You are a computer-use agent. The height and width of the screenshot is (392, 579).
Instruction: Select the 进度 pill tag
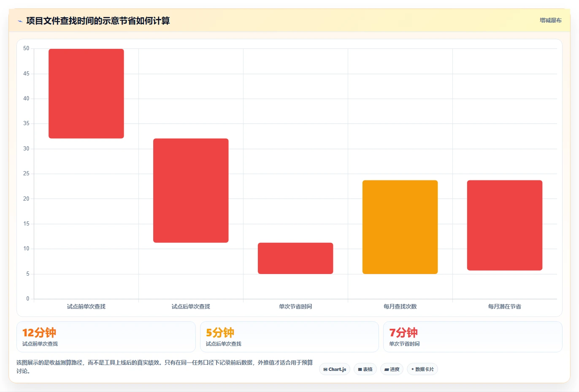click(x=392, y=369)
